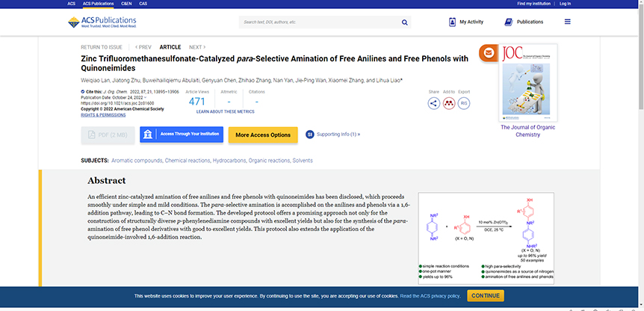Click the Add to Mendeley icon
The image size is (644, 311).
448,103
